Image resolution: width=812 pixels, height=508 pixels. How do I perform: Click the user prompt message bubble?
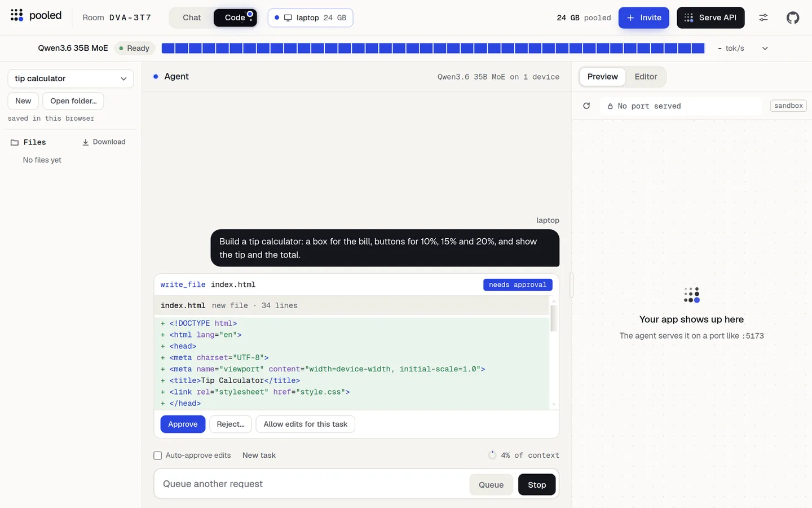tap(385, 248)
